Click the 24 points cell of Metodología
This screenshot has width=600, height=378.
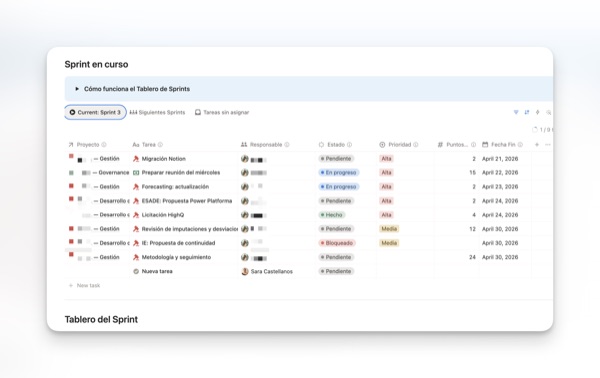[x=473, y=257]
